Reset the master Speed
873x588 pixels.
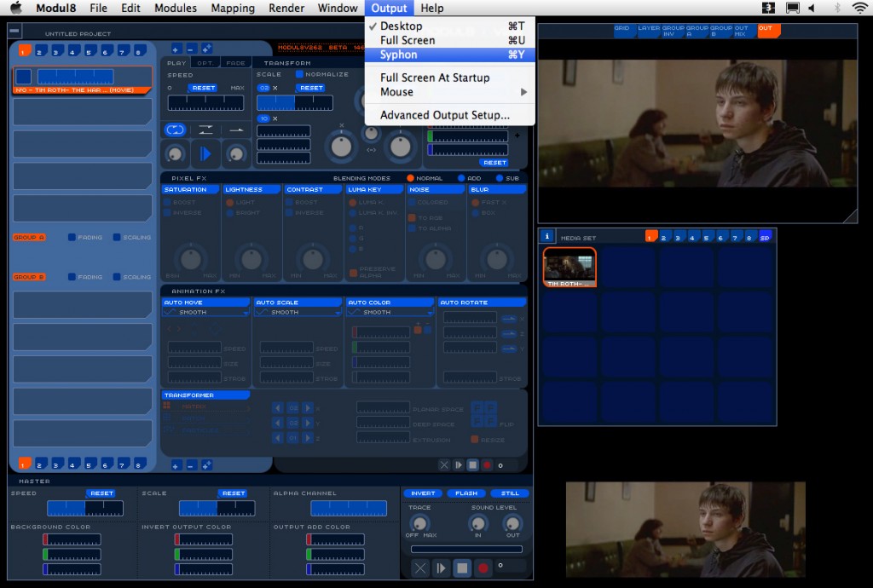click(101, 493)
